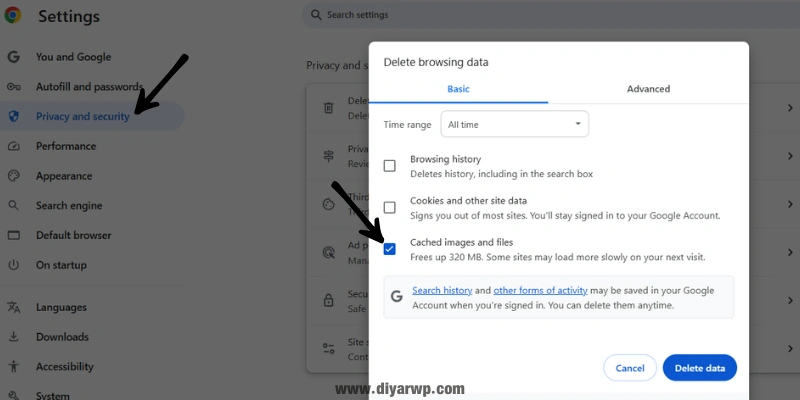The height and width of the screenshot is (400, 800).
Task: Switch to the Advanced tab
Action: pos(648,89)
